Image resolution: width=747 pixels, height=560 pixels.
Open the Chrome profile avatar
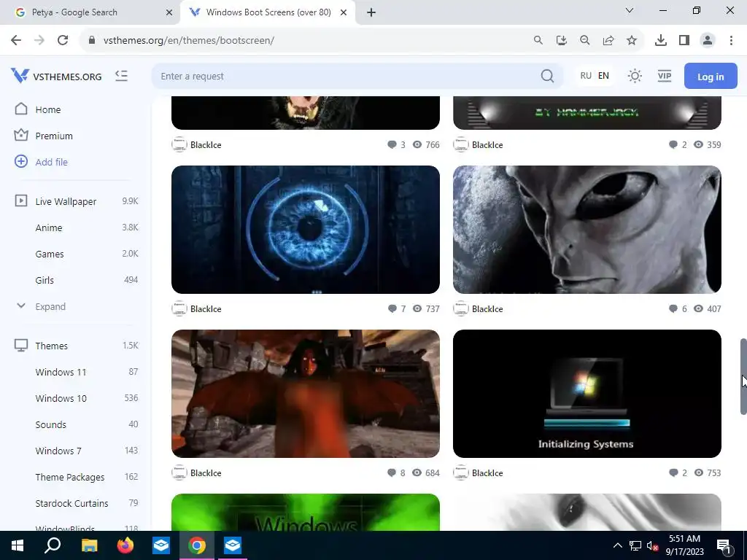click(708, 40)
